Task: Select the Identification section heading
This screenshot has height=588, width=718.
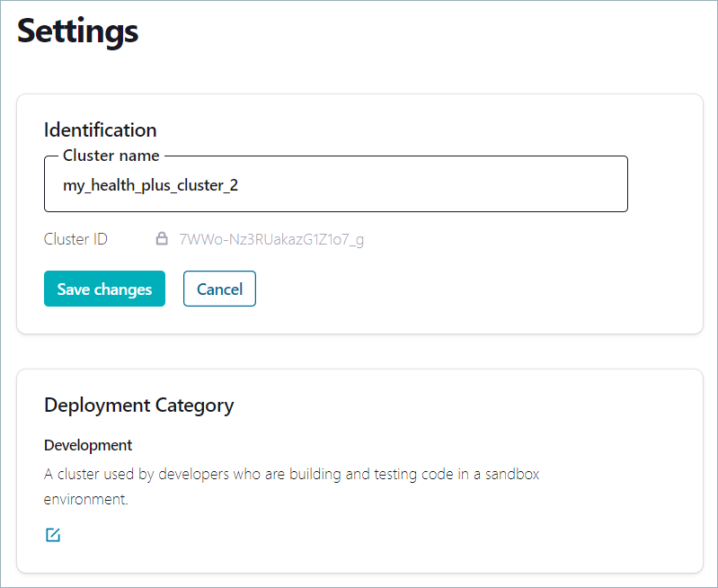Action: [x=100, y=129]
